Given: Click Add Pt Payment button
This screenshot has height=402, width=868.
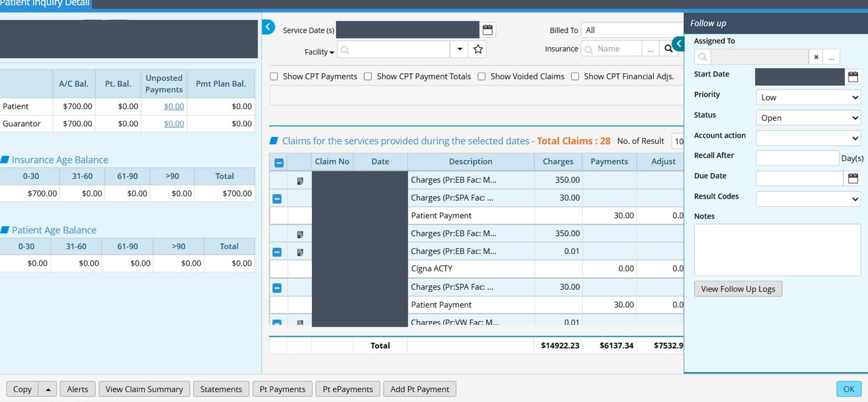Looking at the screenshot, I should [x=420, y=389].
